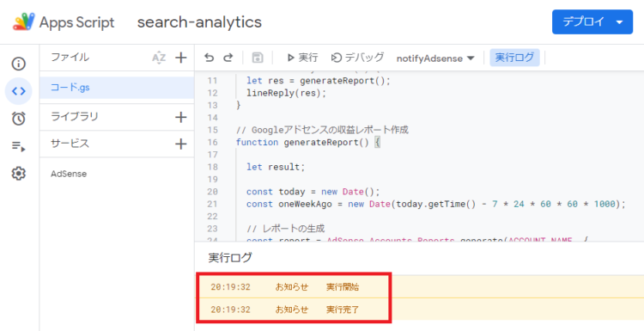Sort files alphabetically with AZ icon
The width and height of the screenshot is (644, 331).
pyautogui.click(x=159, y=58)
